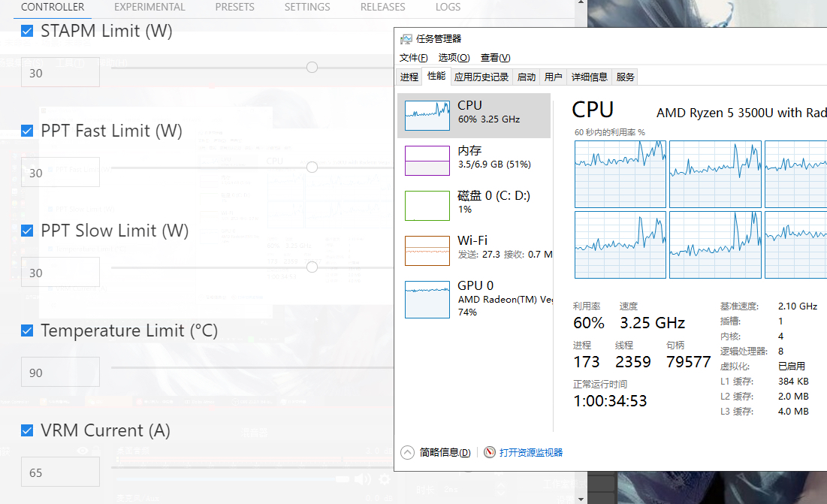This screenshot has height=504, width=827.
Task: Switch to the 进程 tab in Task Manager
Action: click(409, 77)
